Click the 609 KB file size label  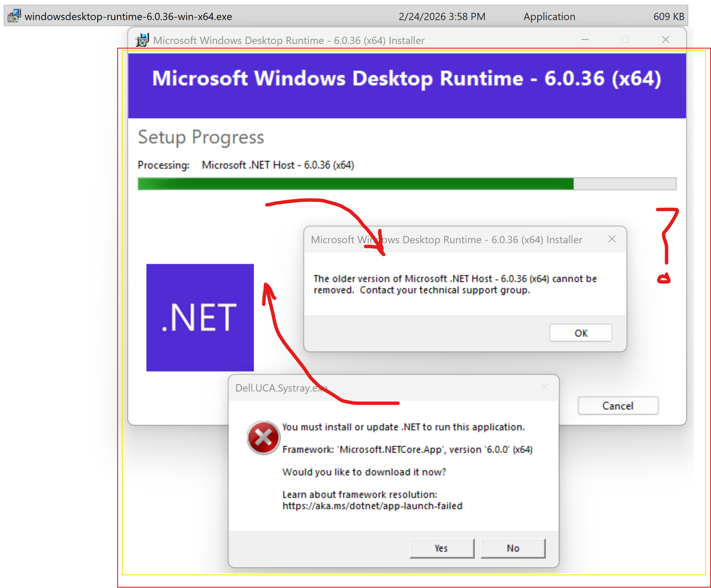(x=668, y=16)
